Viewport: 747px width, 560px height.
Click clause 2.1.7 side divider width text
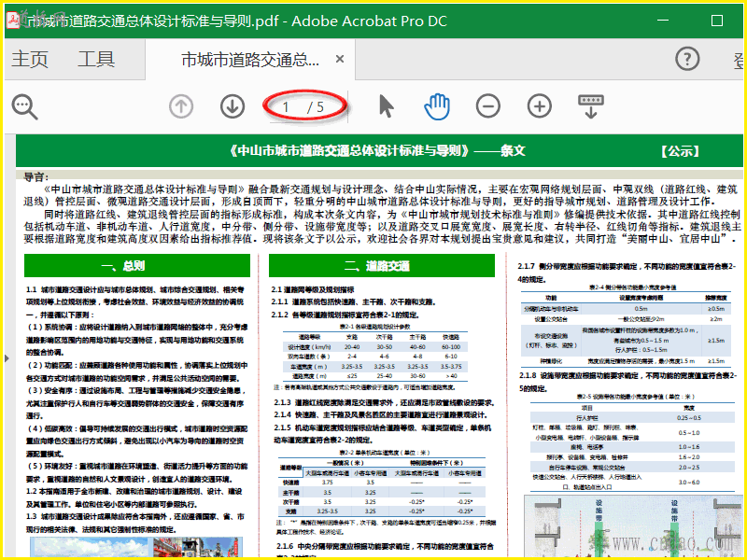pos(627,273)
